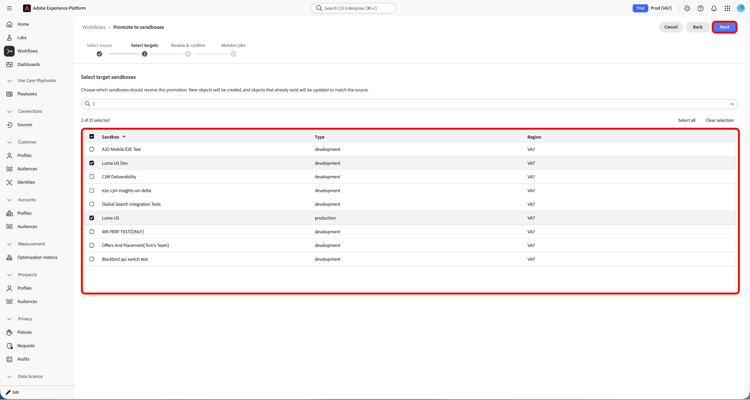Click the Region column header
Screen dimensions: 750x400
(x=534, y=137)
